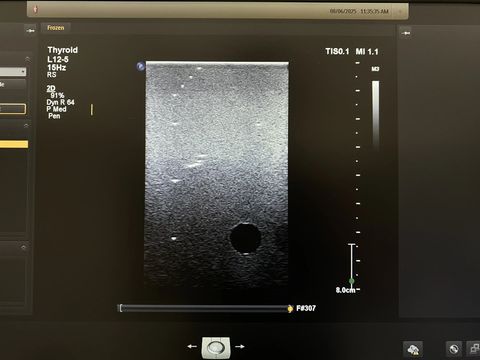480x360 pixels.
Task: Click the 8.0cm depth label
Action: click(x=345, y=290)
